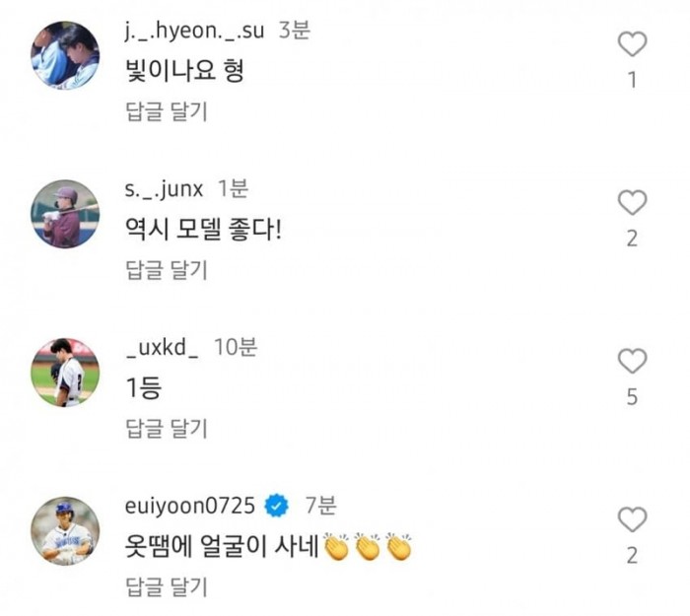Open the username link euiyoon0725
Image resolution: width=690 pixels, height=616 pixels.
[191, 507]
